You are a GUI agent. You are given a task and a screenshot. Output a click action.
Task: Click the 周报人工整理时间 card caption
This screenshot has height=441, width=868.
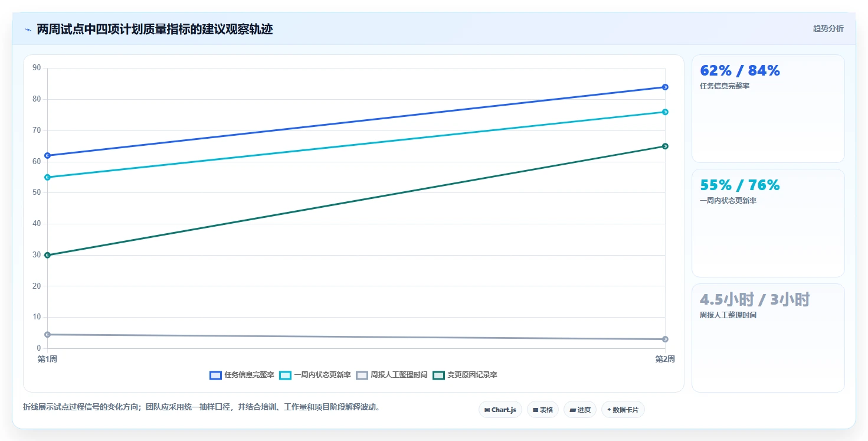tap(728, 315)
